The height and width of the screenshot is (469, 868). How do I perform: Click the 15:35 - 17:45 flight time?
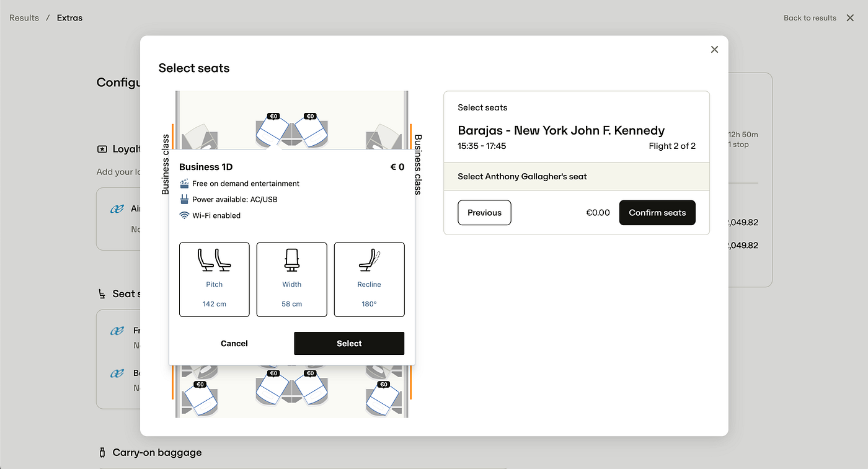click(482, 146)
